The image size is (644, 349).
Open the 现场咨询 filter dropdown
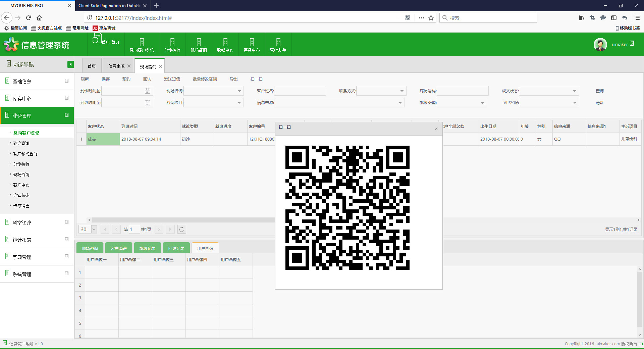click(x=239, y=91)
